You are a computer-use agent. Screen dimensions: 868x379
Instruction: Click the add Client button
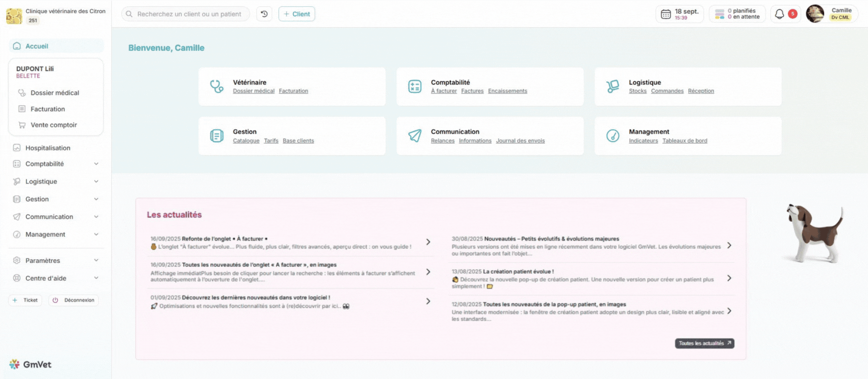(297, 14)
